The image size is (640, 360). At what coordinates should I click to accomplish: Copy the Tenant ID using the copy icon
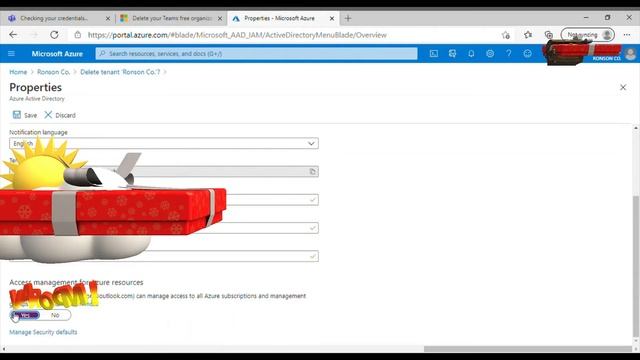[312, 171]
